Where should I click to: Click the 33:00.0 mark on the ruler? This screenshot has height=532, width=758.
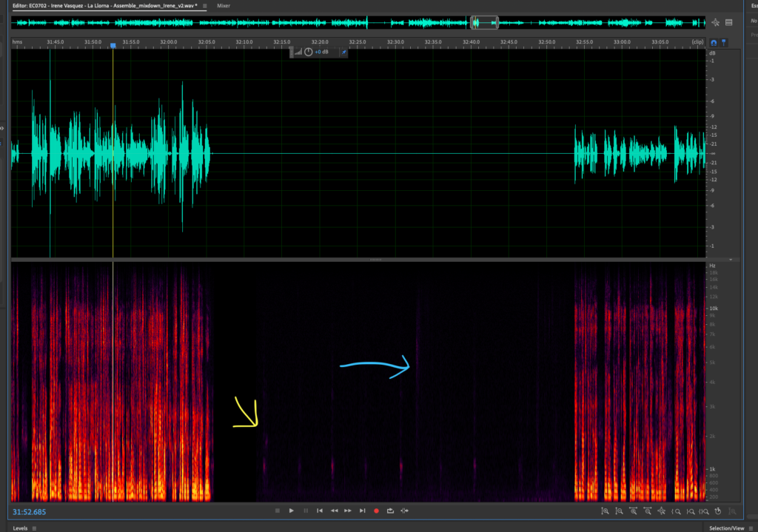coord(622,42)
